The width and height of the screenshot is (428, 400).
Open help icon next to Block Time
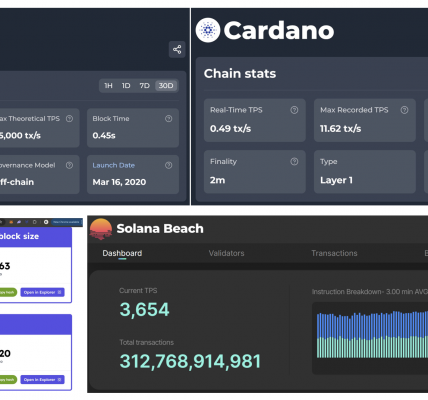(x=169, y=119)
